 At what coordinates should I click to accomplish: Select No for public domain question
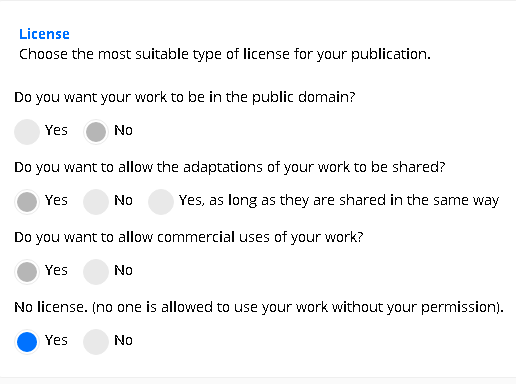[x=96, y=132]
